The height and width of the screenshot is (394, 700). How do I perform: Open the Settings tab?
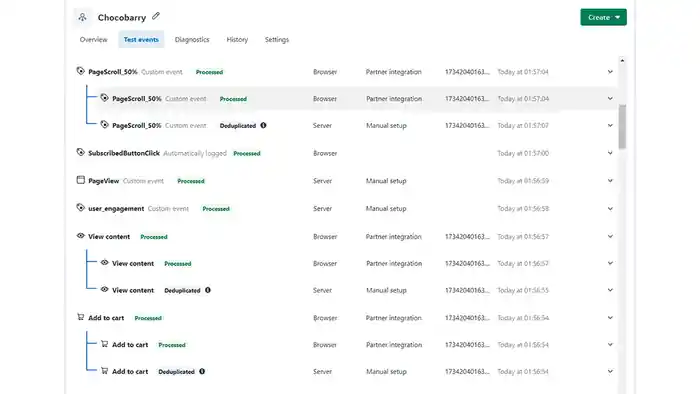(277, 40)
